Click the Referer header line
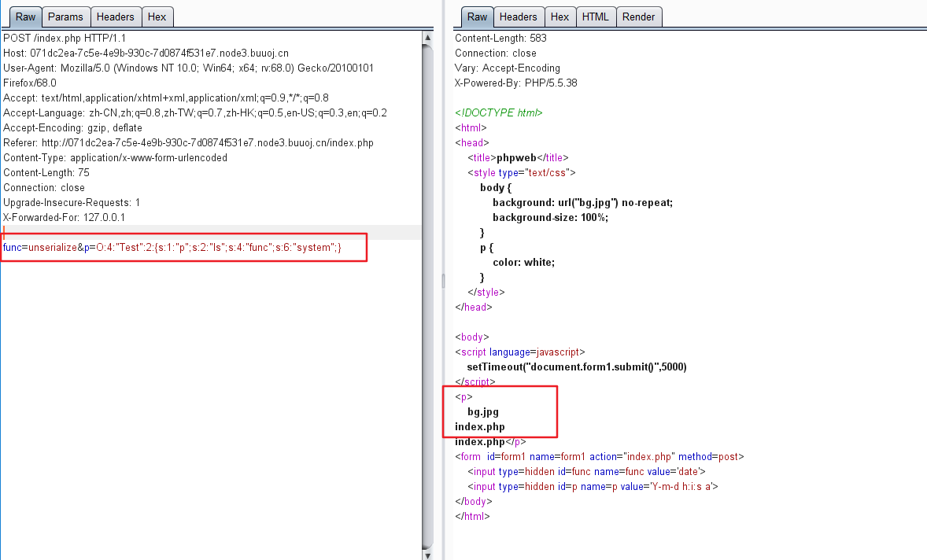This screenshot has height=560, width=927. pyautogui.click(x=189, y=143)
